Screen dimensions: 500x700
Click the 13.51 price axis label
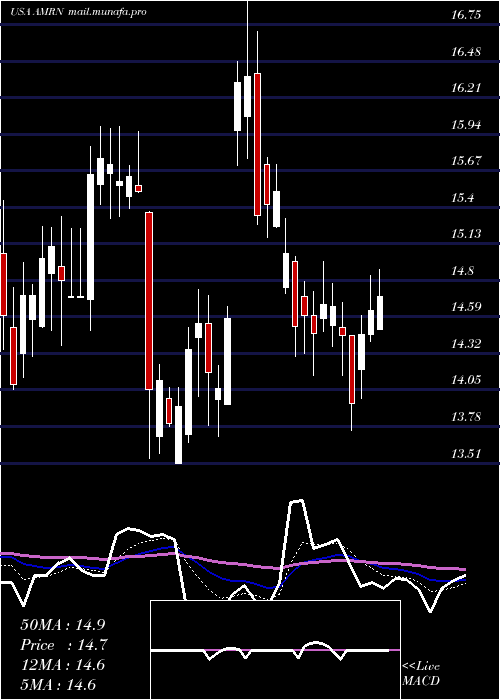tap(466, 453)
